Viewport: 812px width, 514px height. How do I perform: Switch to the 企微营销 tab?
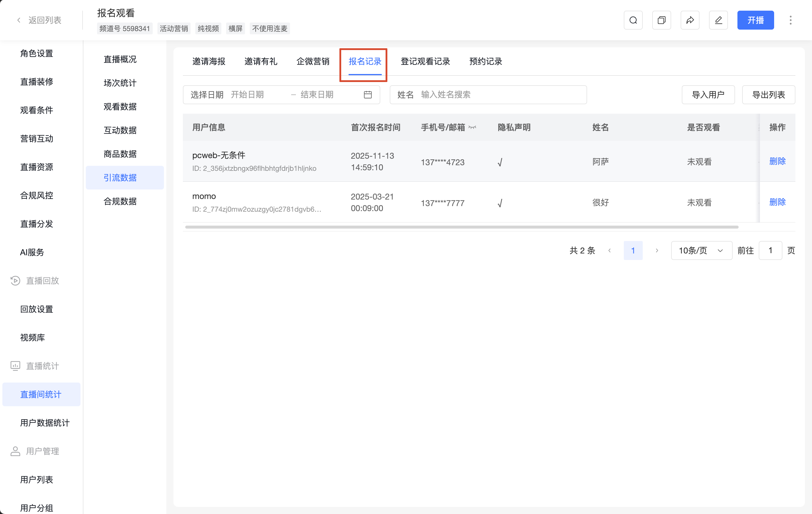(312, 61)
